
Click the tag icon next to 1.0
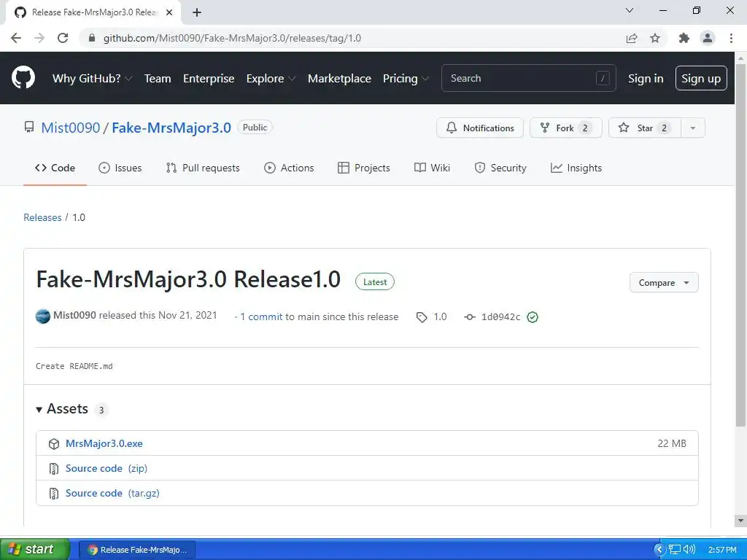[422, 317]
